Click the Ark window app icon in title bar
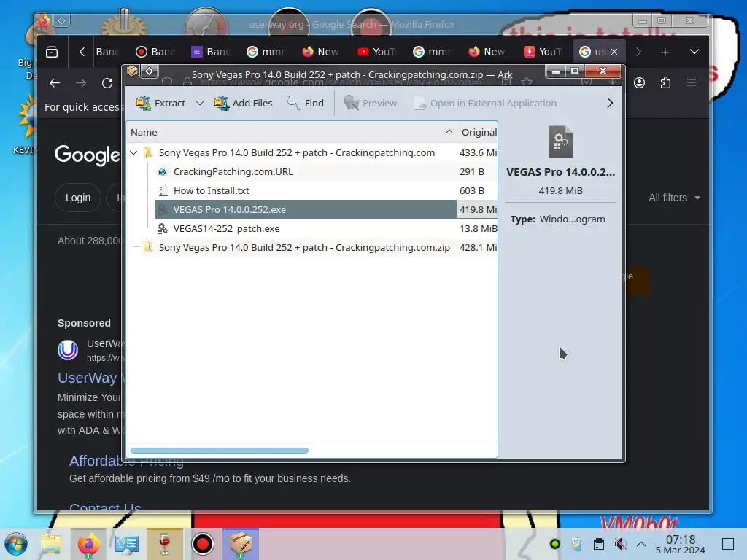Image resolution: width=747 pixels, height=560 pixels. click(x=132, y=71)
